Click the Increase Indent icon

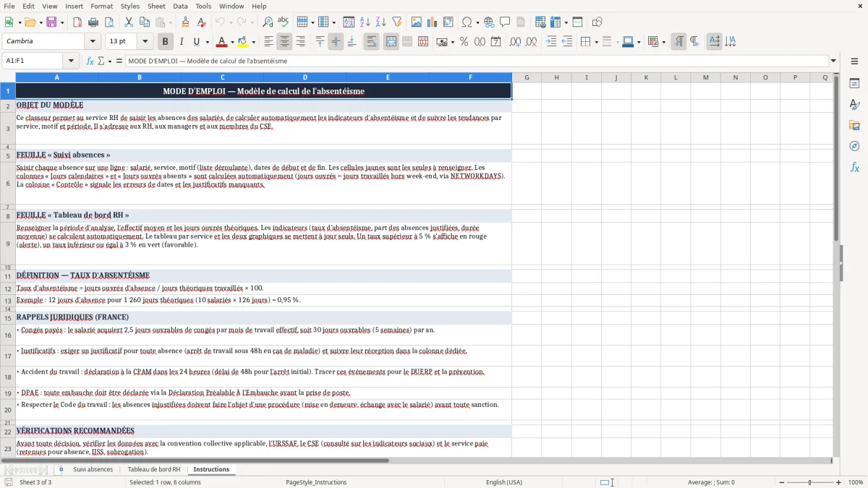[x=551, y=42]
